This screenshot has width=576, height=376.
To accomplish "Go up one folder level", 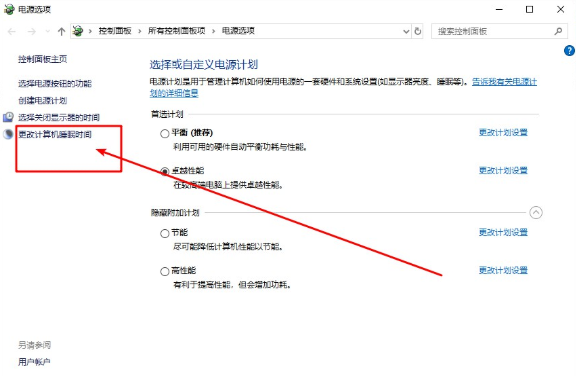I will [61, 32].
